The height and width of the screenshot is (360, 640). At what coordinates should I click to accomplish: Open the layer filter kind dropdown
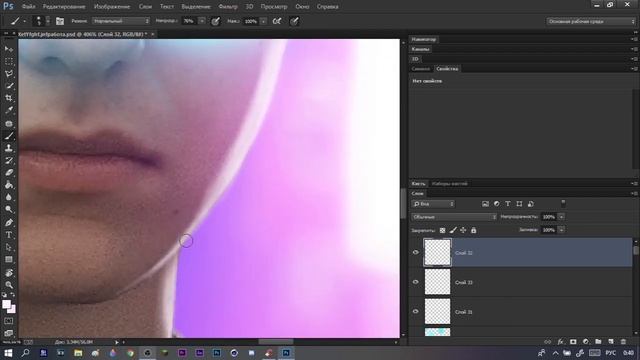(x=433, y=204)
